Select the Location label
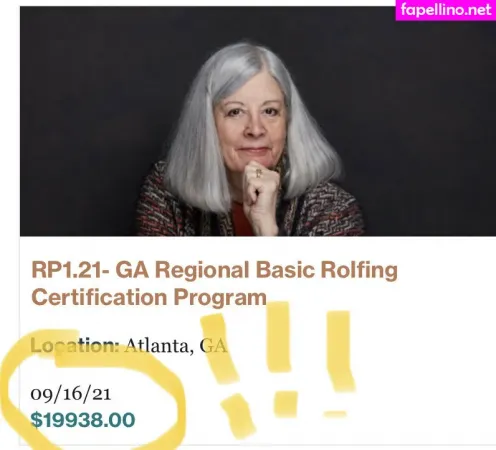The image size is (496, 450). [x=75, y=346]
